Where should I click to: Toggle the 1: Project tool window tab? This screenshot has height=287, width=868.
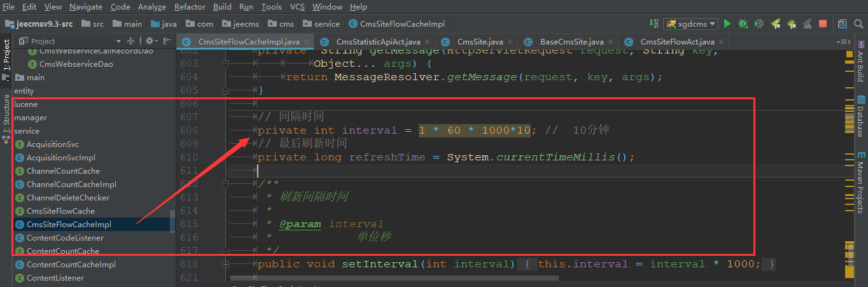pos(6,61)
